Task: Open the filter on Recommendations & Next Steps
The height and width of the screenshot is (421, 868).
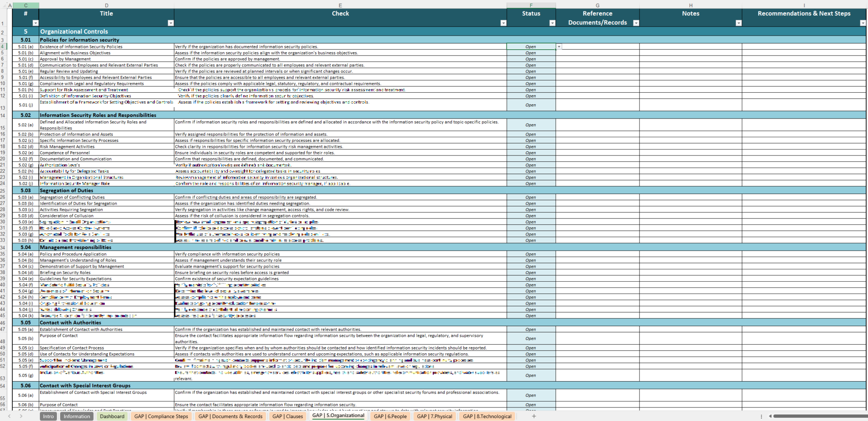Action: [x=863, y=22]
